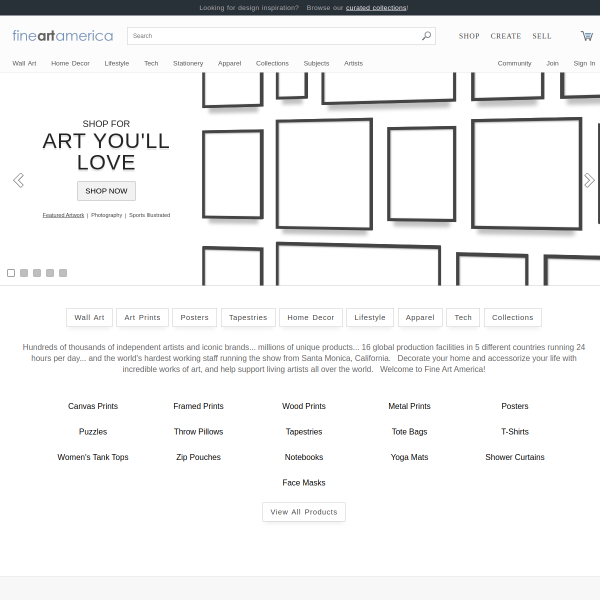The width and height of the screenshot is (600, 600).
Task: Open Stationery navigation menu
Action: [x=188, y=64]
